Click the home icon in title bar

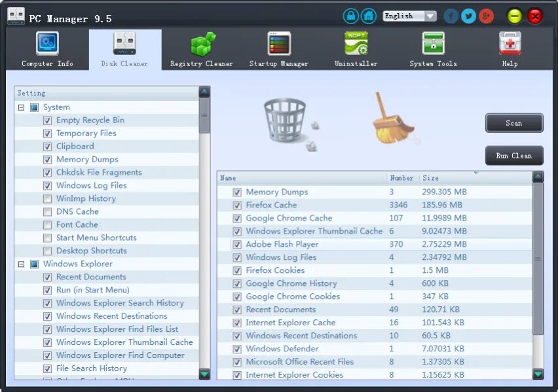[368, 16]
